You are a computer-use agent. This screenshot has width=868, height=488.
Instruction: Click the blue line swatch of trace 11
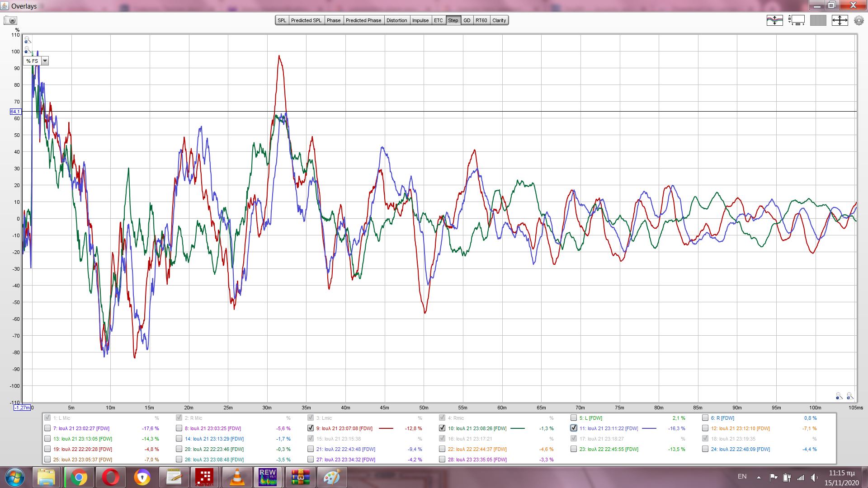pyautogui.click(x=649, y=428)
